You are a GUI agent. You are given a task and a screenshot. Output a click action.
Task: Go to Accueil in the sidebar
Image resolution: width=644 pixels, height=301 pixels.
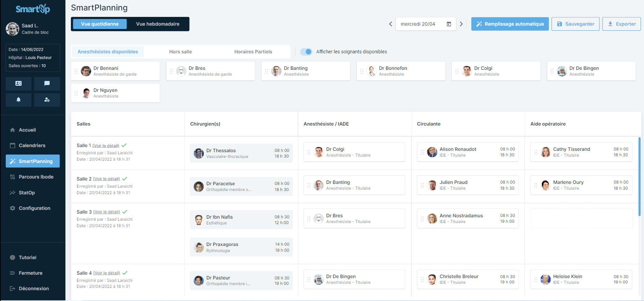tap(27, 130)
